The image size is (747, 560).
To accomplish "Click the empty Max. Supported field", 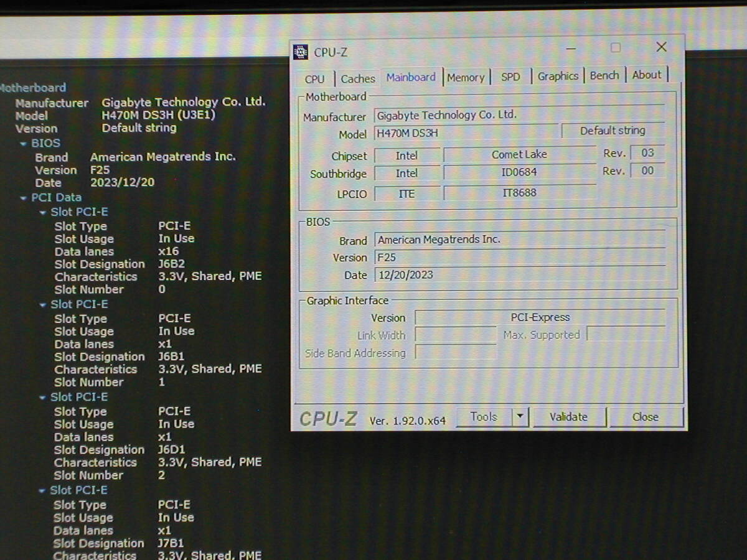I will 626,334.
